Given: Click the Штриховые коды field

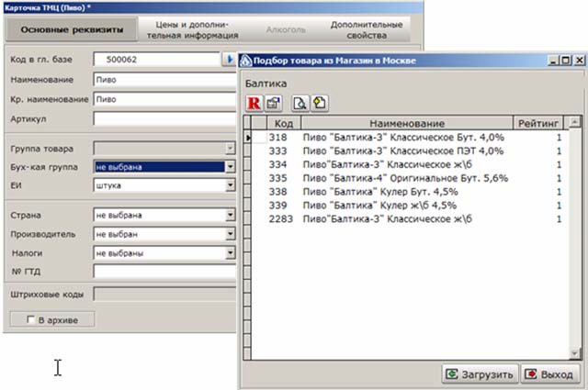Looking at the screenshot, I should (165, 294).
